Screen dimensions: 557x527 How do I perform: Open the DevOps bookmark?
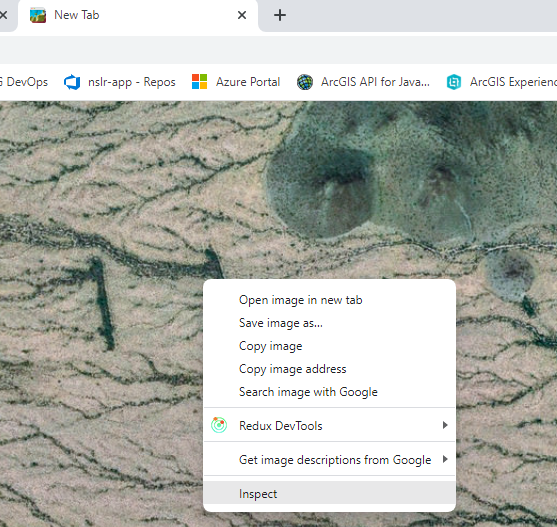pos(24,82)
